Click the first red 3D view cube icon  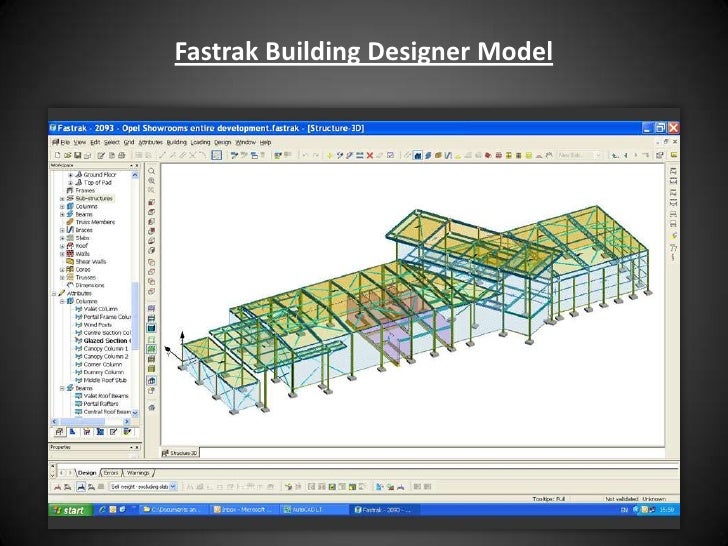[151, 202]
